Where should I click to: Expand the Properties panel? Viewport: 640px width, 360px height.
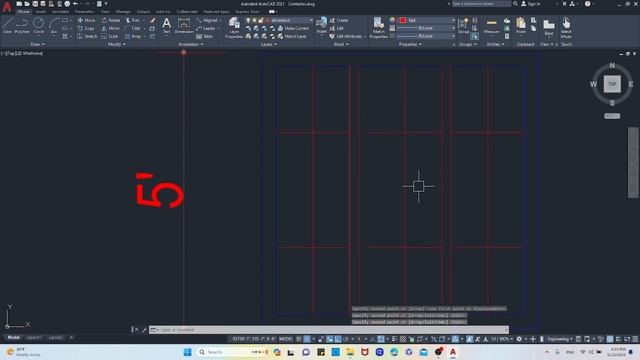coord(410,44)
